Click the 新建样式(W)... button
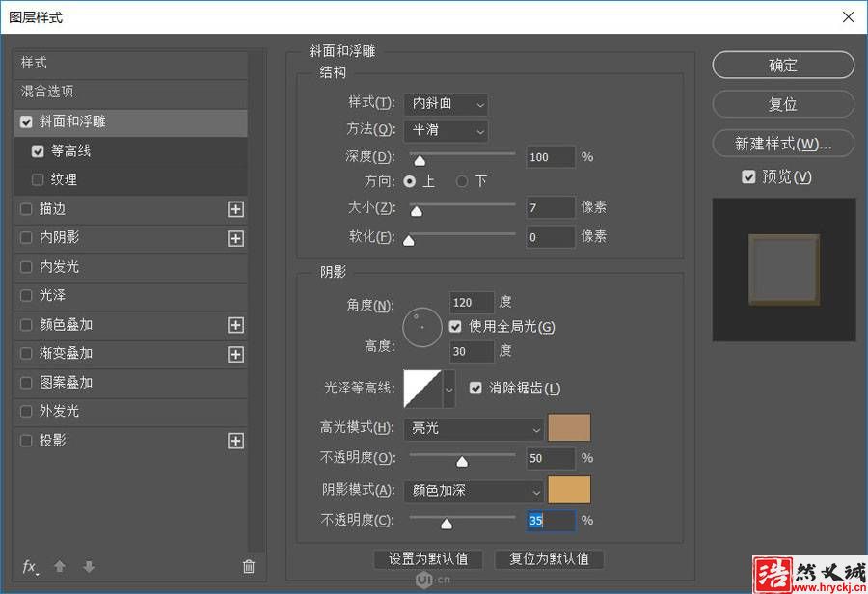Image resolution: width=868 pixels, height=594 pixels. point(783,144)
